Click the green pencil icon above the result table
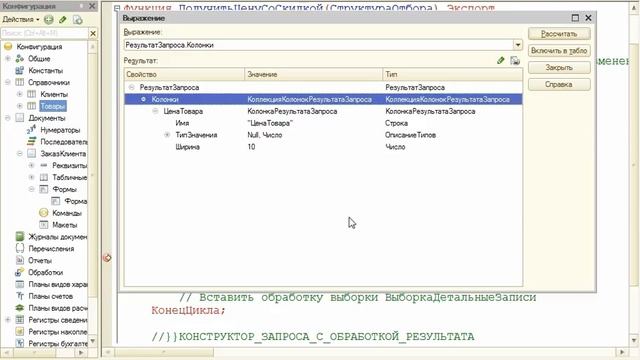 (501, 60)
